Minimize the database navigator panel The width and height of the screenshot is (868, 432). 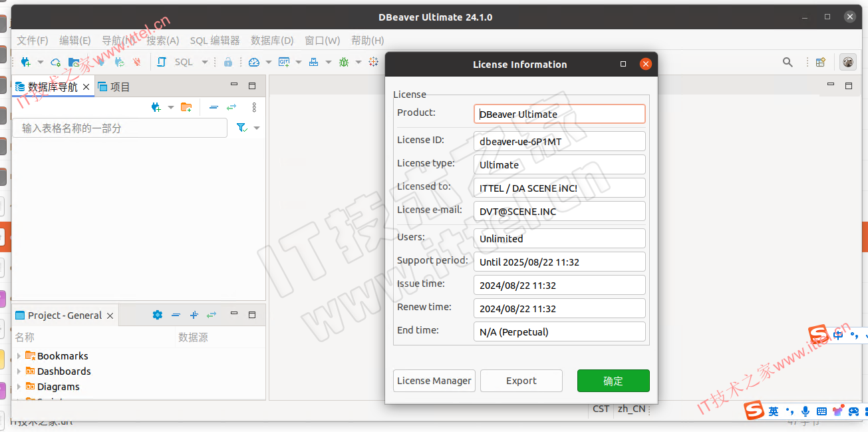[x=234, y=85]
